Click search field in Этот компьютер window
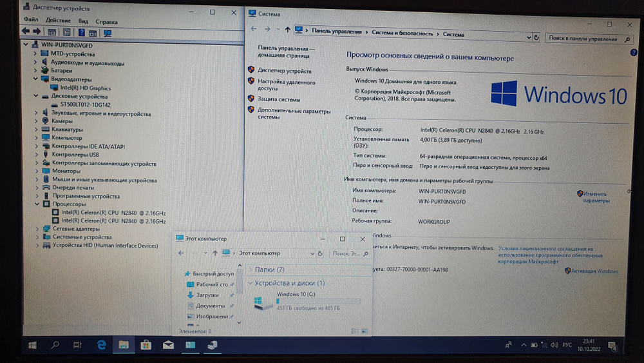 (x=350, y=253)
